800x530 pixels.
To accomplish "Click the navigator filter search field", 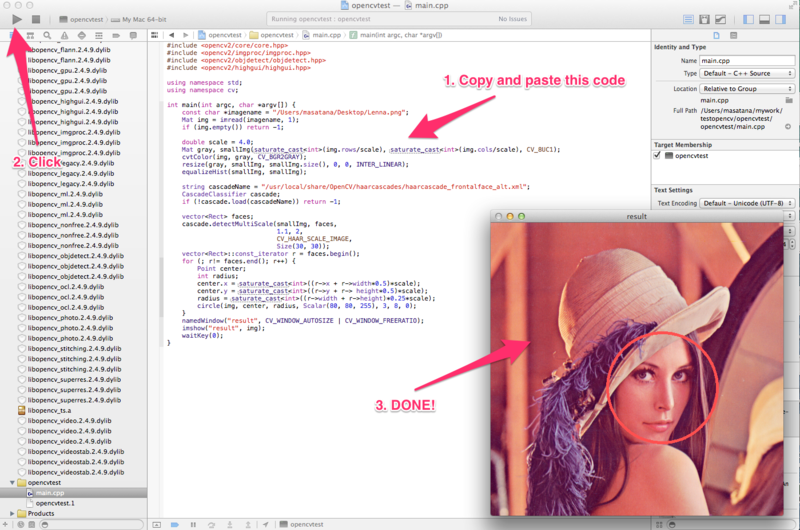I will coord(92,524).
